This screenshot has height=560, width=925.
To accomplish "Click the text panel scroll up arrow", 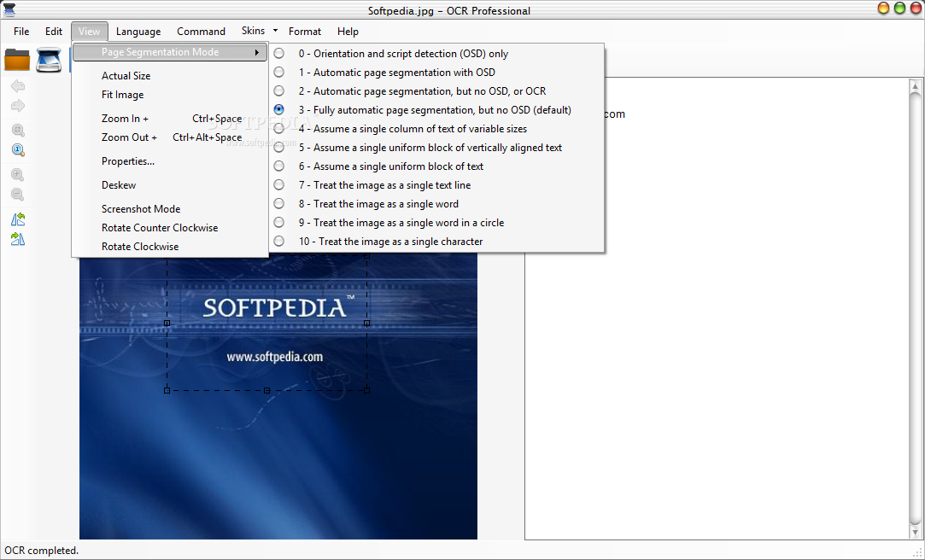I will [x=915, y=86].
